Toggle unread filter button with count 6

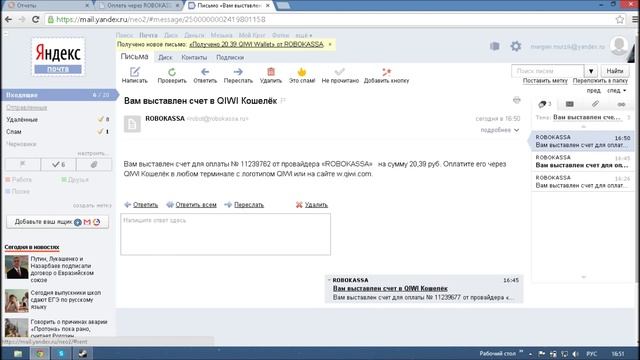click(x=58, y=164)
